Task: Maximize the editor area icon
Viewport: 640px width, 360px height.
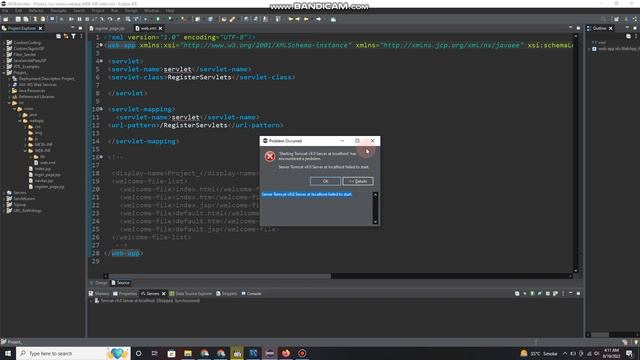Action: [578, 28]
